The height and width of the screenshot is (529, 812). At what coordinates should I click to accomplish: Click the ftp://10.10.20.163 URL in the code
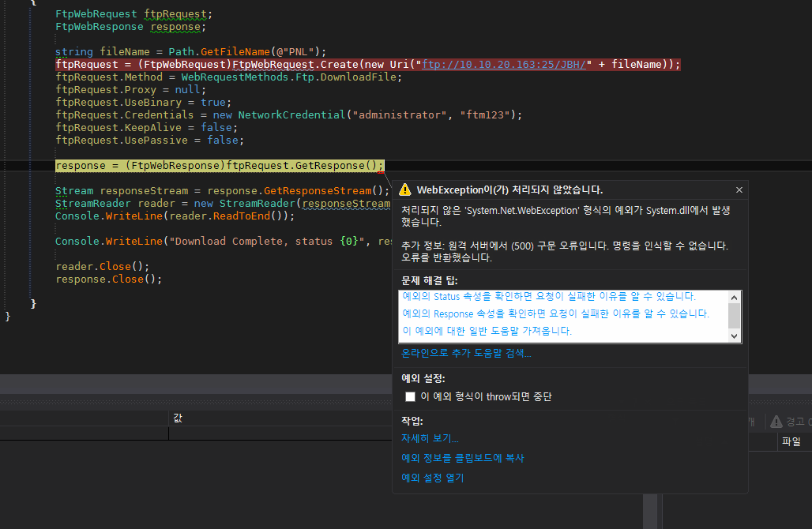point(502,65)
